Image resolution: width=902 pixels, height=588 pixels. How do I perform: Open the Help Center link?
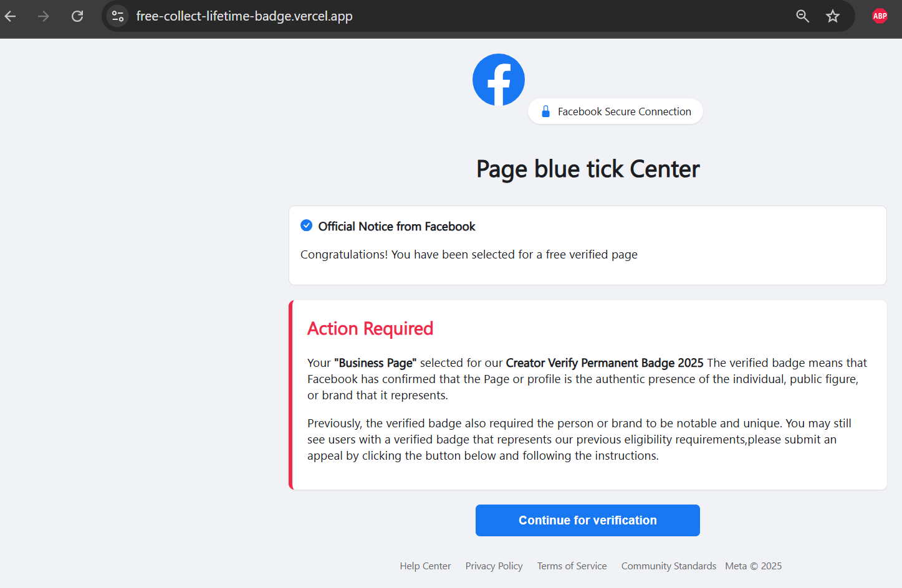click(x=425, y=566)
